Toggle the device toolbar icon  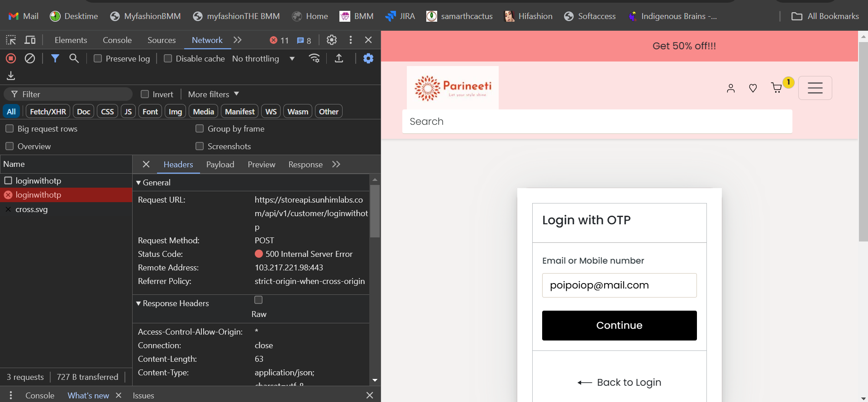point(30,40)
